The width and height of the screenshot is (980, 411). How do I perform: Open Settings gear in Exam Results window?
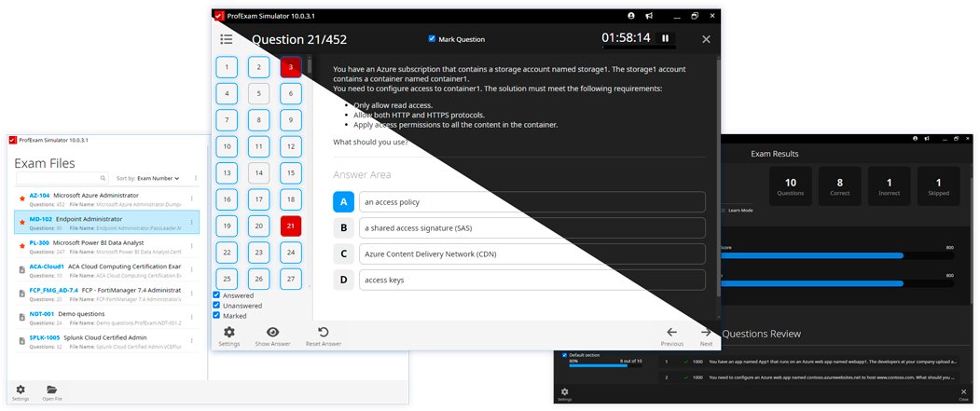tap(564, 393)
